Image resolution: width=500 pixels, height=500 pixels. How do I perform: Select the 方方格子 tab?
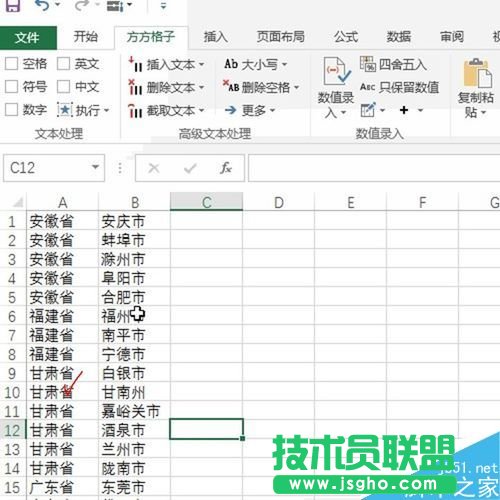151,37
